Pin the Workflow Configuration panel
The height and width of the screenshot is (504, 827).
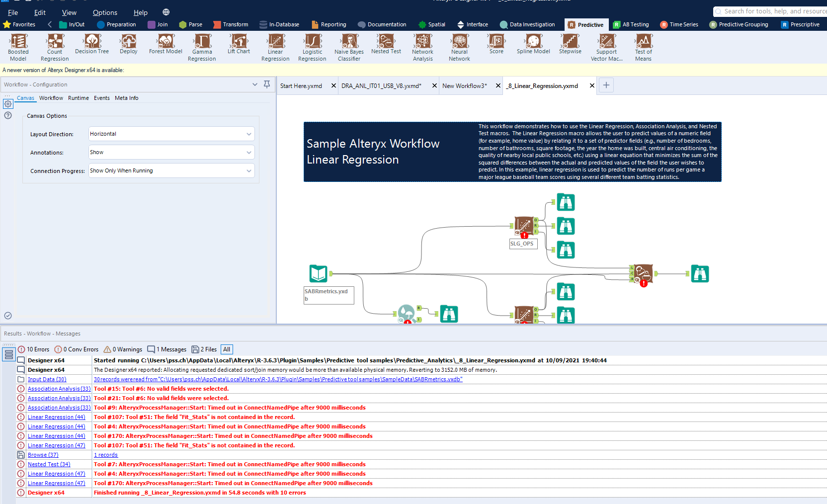267,84
